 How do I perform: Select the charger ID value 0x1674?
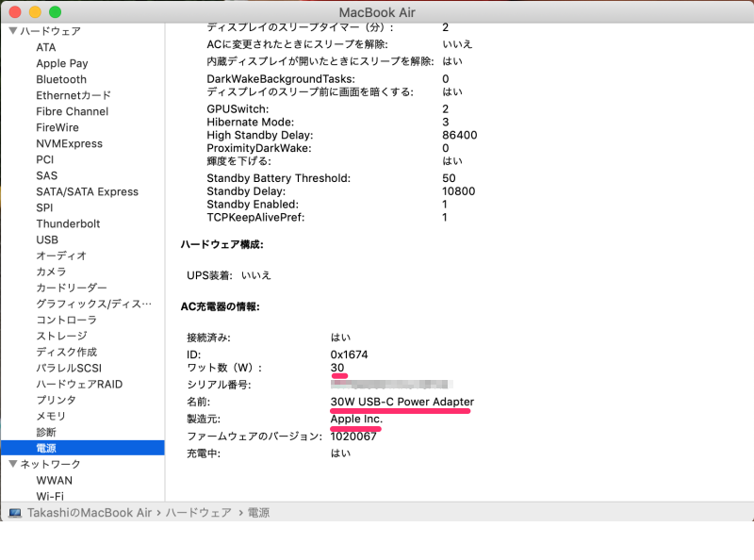tap(349, 354)
